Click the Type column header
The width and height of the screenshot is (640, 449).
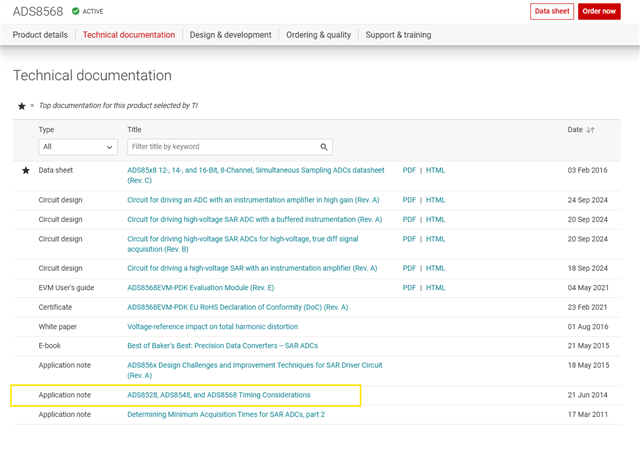(46, 130)
